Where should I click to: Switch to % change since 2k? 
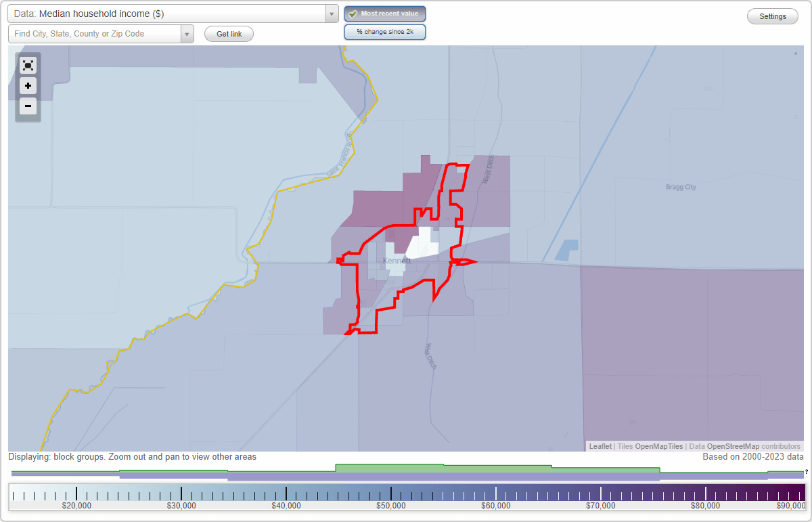click(x=385, y=32)
